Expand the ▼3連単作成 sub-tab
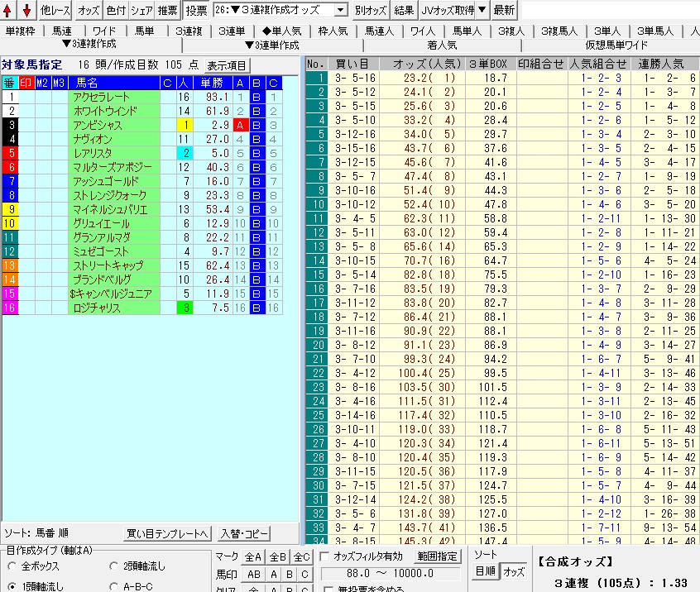 (276, 45)
